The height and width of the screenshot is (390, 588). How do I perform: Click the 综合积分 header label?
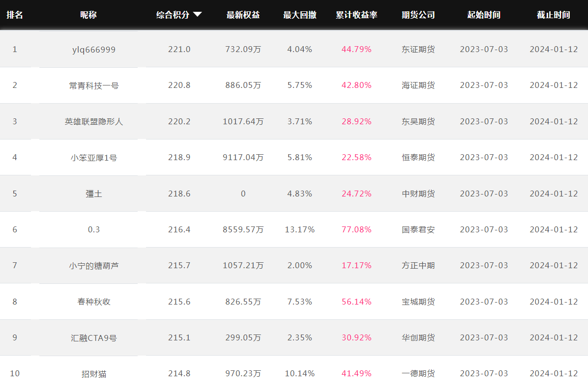coord(173,15)
